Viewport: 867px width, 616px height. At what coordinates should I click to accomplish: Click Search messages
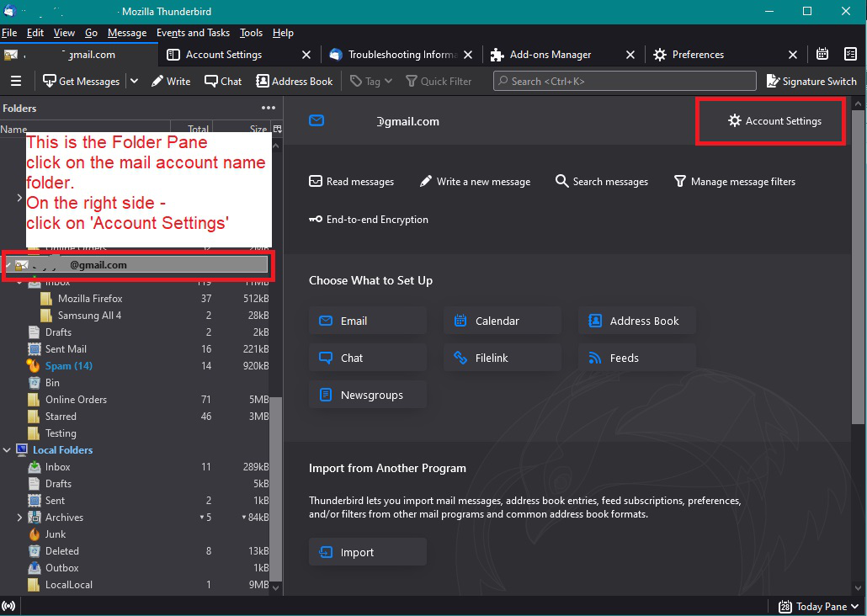pos(602,182)
